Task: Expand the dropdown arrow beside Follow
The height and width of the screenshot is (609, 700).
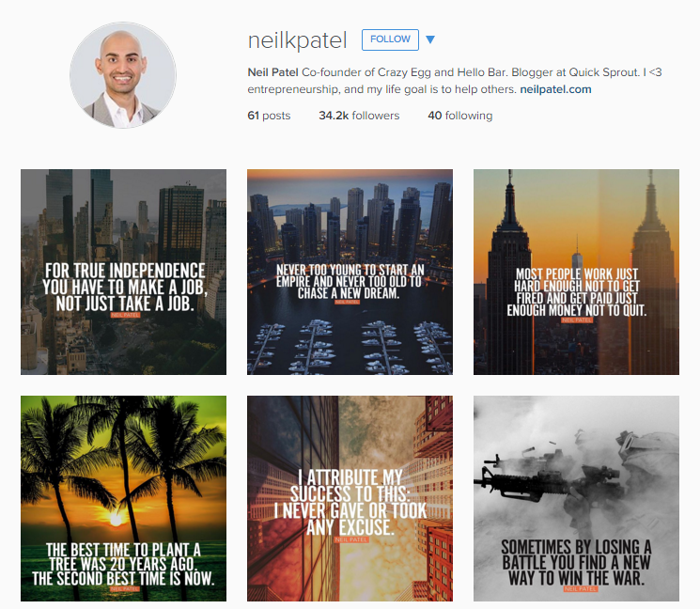Action: [x=430, y=39]
